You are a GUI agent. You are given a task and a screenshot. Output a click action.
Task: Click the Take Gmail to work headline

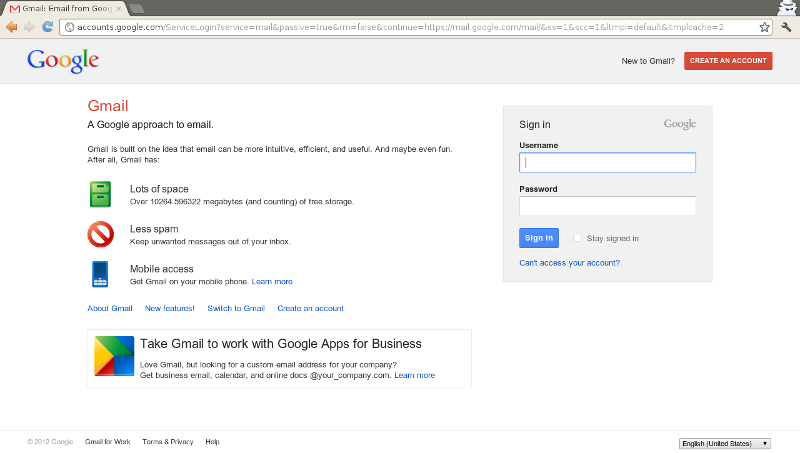[281, 344]
